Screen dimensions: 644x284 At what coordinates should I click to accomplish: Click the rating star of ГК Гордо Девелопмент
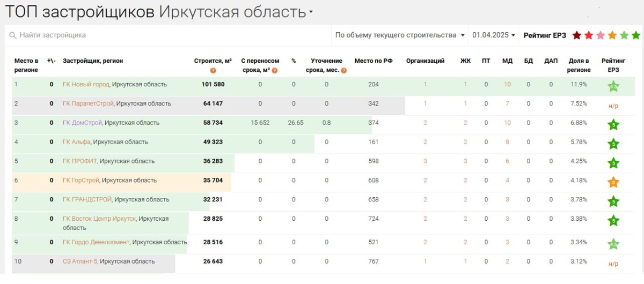click(x=613, y=244)
